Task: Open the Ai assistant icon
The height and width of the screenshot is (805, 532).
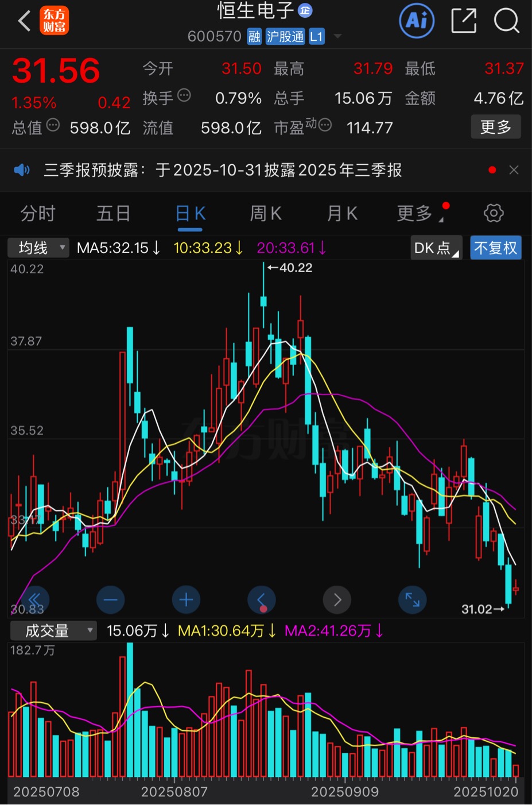Action: point(417,21)
